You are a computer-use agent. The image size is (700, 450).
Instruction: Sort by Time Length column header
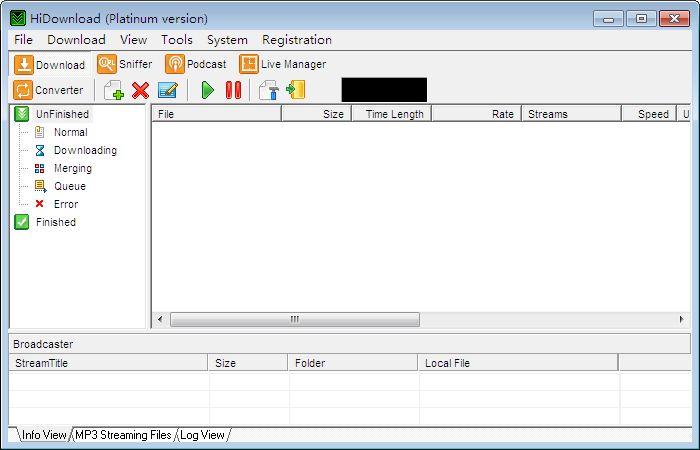point(392,114)
